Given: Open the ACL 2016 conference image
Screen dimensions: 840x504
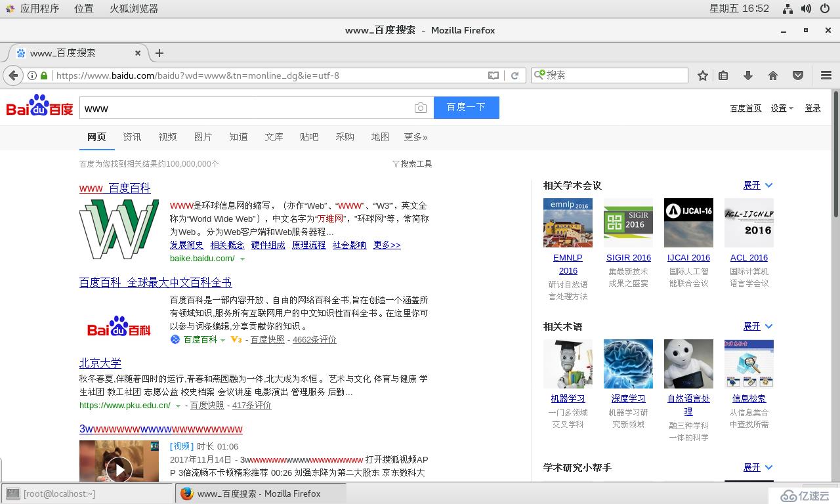Looking at the screenshot, I should [x=749, y=223].
